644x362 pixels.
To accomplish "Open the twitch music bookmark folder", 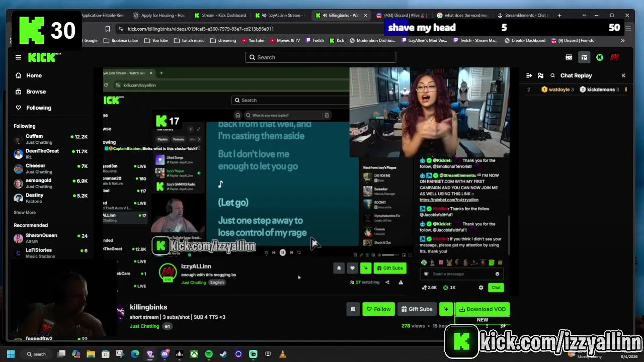I will click(189, 41).
